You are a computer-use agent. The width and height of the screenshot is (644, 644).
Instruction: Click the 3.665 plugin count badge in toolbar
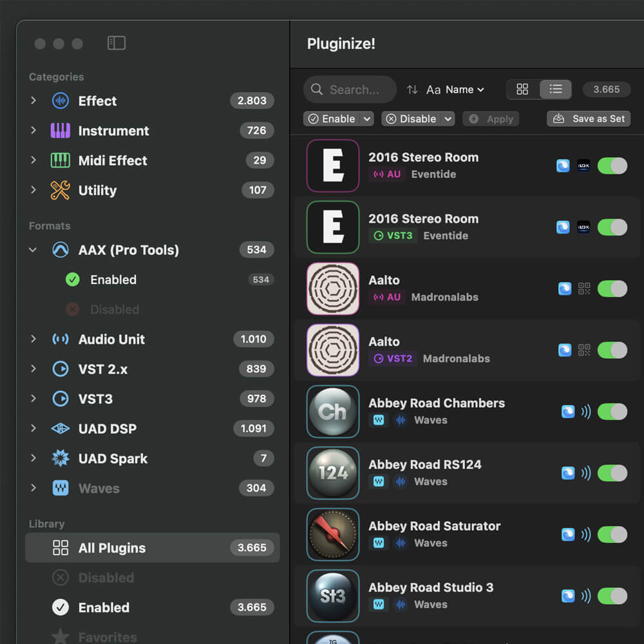point(606,90)
